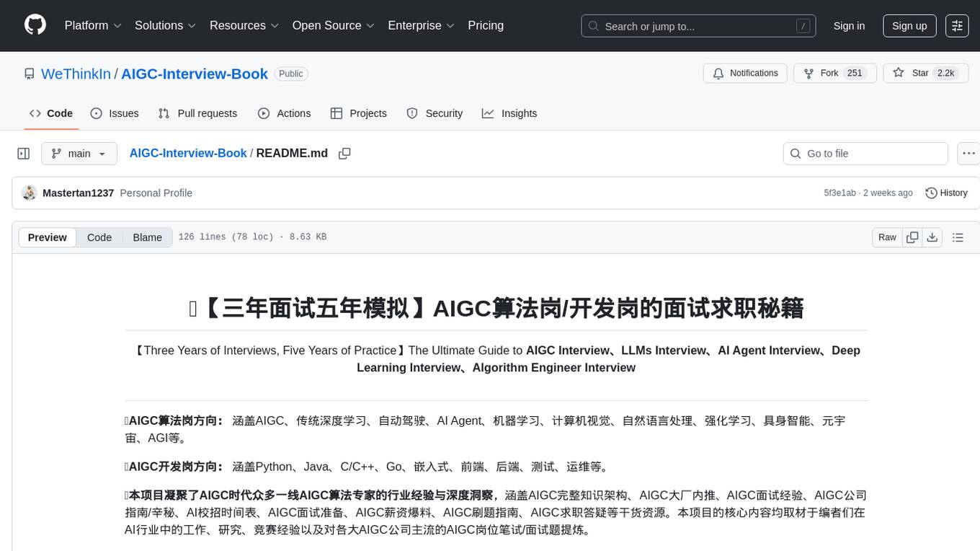Copy the file path icon
This screenshot has width=980, height=551.
[344, 154]
